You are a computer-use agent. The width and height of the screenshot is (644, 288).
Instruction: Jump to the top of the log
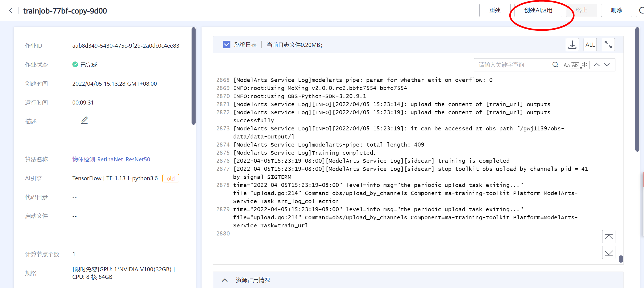tap(609, 237)
